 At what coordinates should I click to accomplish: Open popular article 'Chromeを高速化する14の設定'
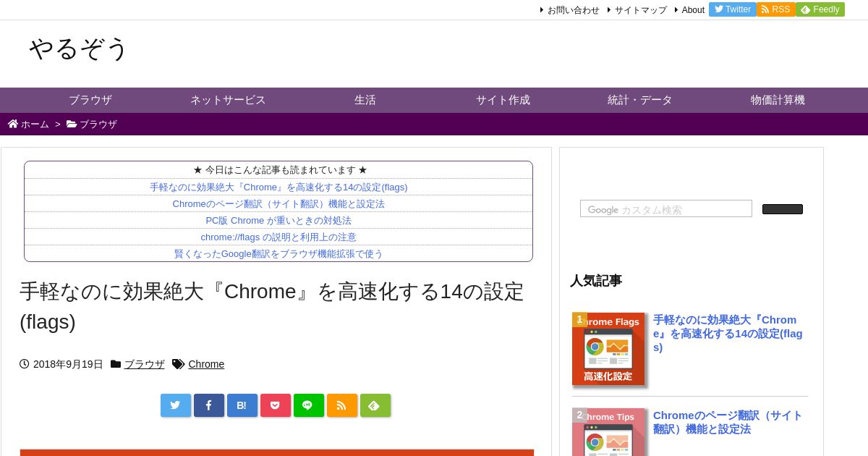click(728, 333)
